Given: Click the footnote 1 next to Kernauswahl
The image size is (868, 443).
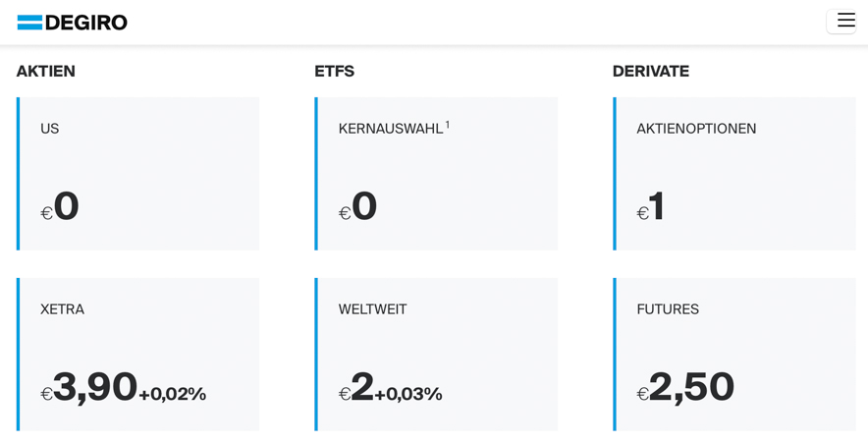Looking at the screenshot, I should pyautogui.click(x=448, y=125).
